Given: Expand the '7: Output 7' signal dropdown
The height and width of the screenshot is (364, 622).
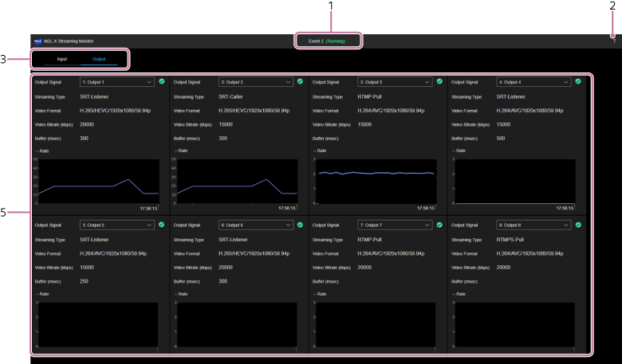Looking at the screenshot, I should [x=395, y=225].
